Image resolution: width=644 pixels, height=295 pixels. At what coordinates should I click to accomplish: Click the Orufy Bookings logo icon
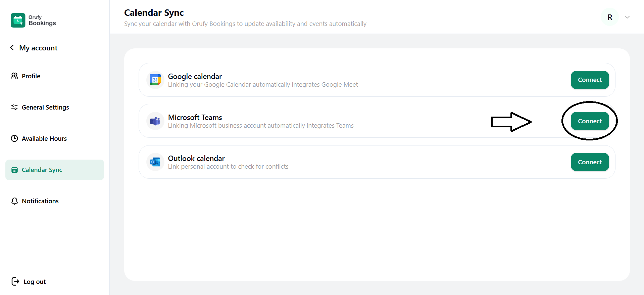click(18, 20)
